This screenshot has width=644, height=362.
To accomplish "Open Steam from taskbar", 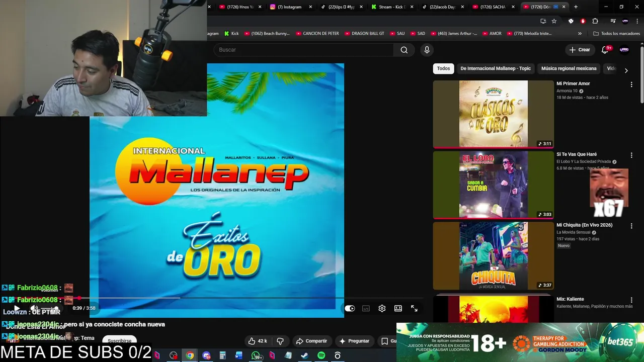I will click(x=304, y=355).
